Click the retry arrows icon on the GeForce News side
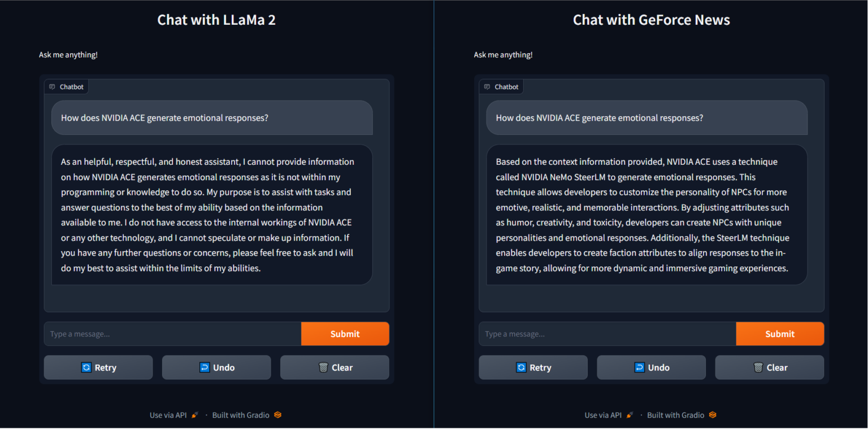Screen dimensions: 868x429 pyautogui.click(x=520, y=367)
